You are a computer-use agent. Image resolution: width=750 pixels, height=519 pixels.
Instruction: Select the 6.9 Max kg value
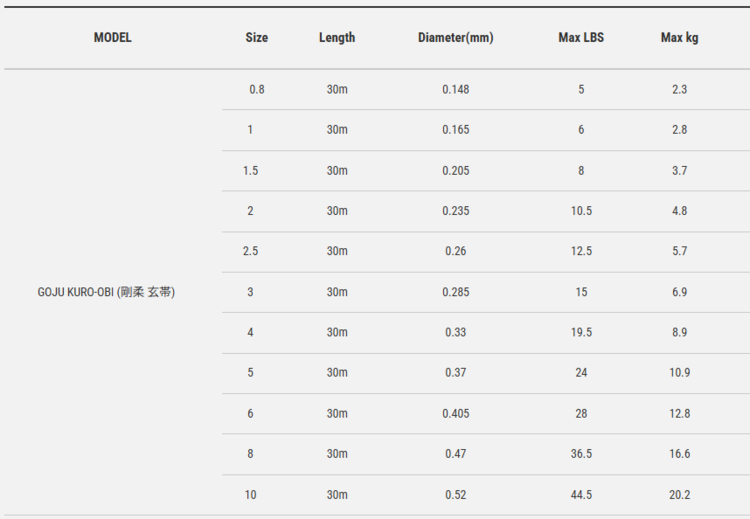tap(680, 292)
